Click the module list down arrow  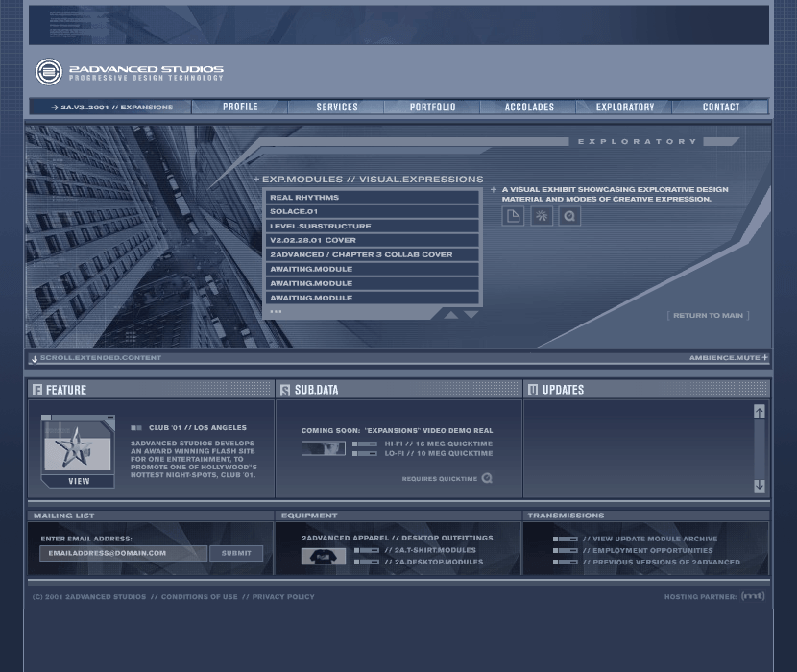(471, 315)
